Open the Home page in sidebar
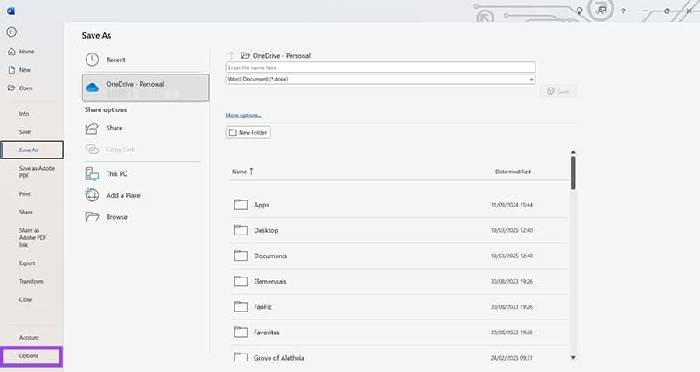The height and width of the screenshot is (372, 700). tap(26, 51)
